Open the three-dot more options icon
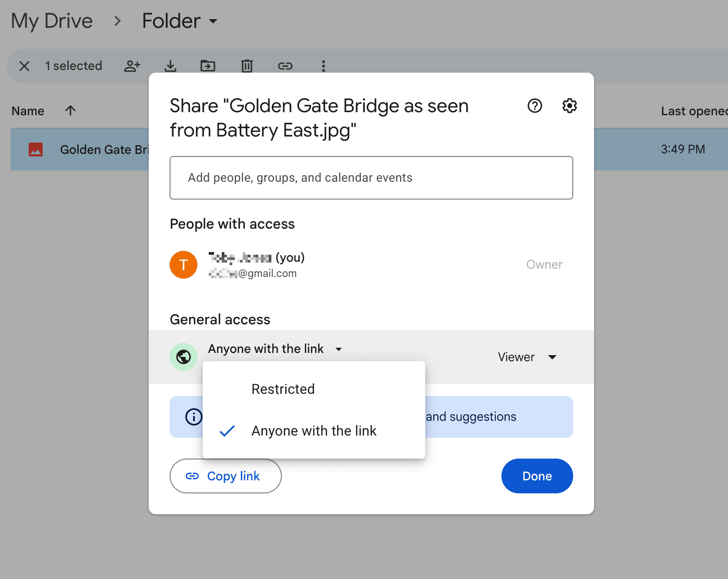This screenshot has height=579, width=728. click(324, 66)
